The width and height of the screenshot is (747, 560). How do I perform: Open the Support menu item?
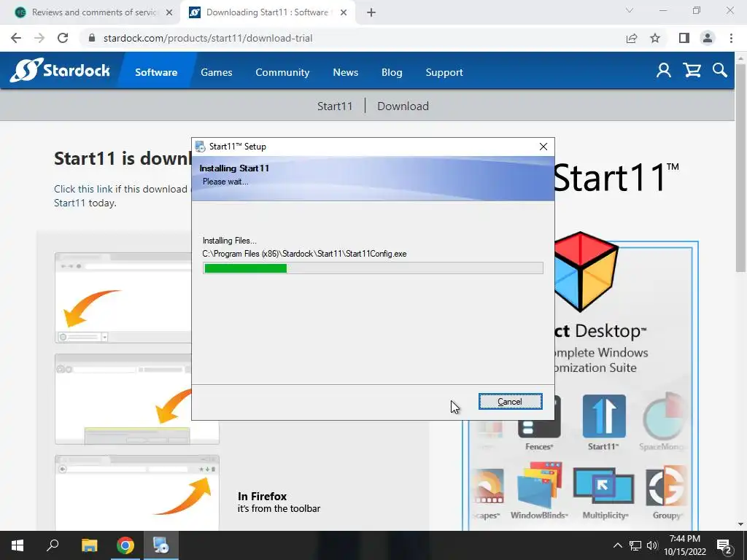click(x=444, y=72)
